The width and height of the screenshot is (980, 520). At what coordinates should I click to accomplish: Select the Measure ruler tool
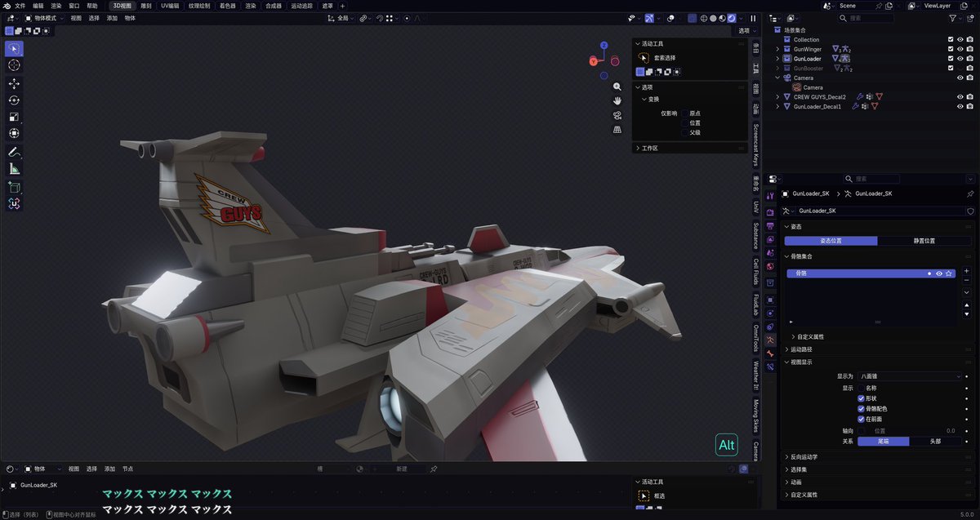(14, 168)
